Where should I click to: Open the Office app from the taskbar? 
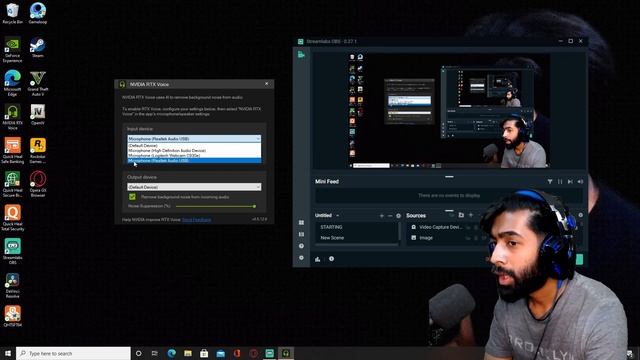click(x=237, y=353)
